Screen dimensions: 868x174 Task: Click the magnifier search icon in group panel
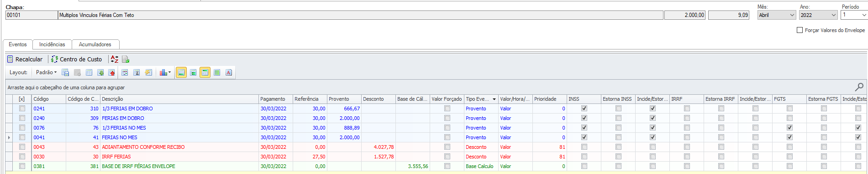coord(859,87)
